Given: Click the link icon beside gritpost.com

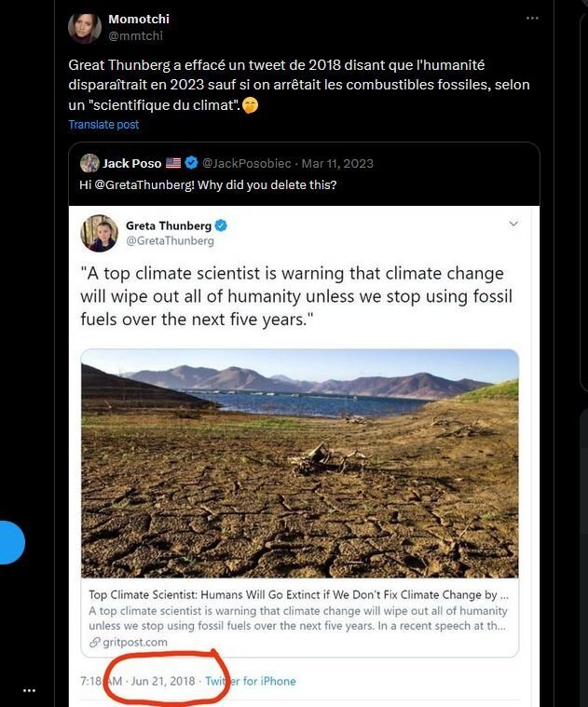Looking at the screenshot, I should [x=95, y=643].
